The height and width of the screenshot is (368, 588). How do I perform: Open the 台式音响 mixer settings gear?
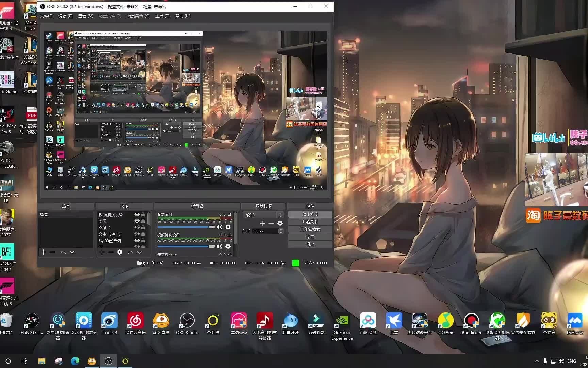point(228,227)
